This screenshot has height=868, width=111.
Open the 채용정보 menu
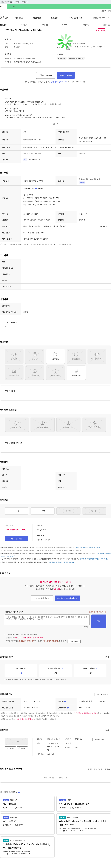coord(19,18)
